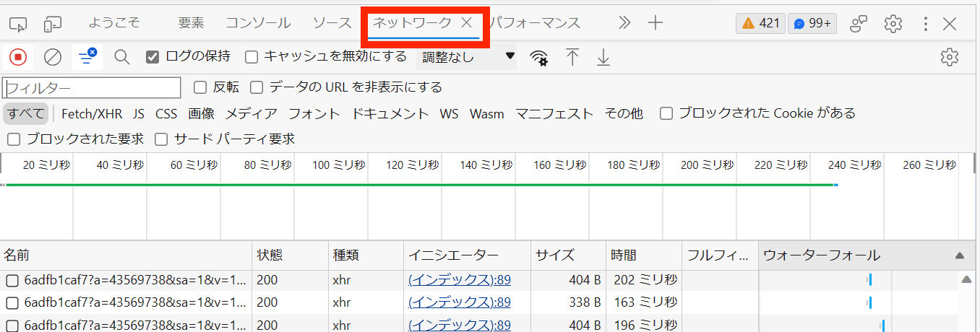Select the ネットワーク tab
The height and width of the screenshot is (332, 980).
pos(412,23)
